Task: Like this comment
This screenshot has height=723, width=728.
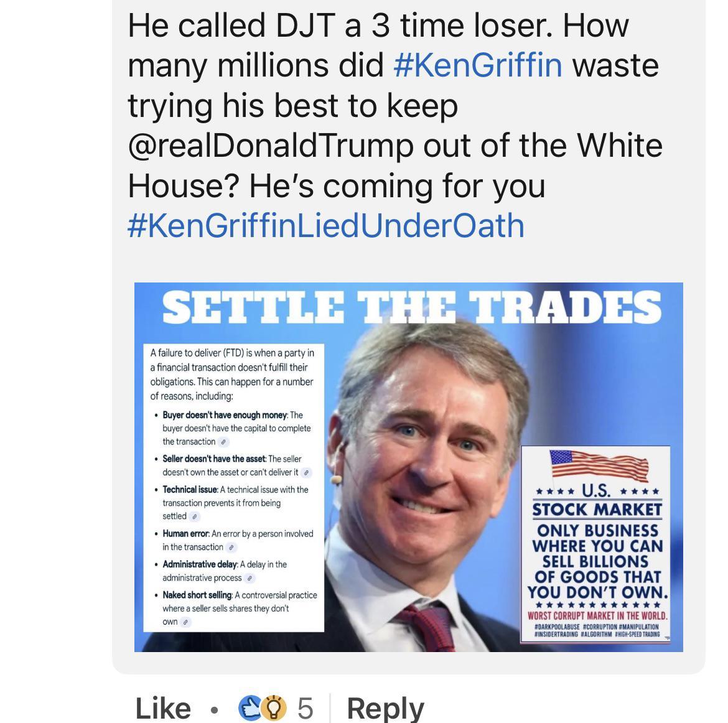Action: tap(163, 708)
